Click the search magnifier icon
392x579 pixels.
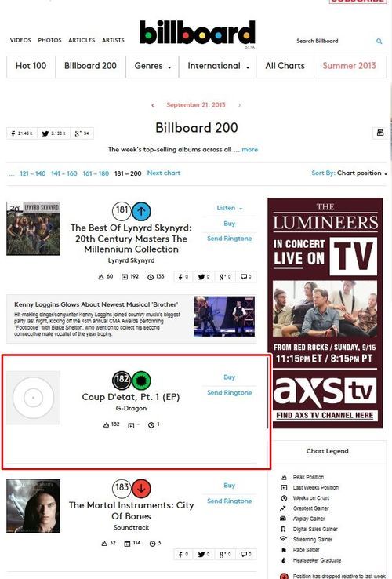coord(379,42)
